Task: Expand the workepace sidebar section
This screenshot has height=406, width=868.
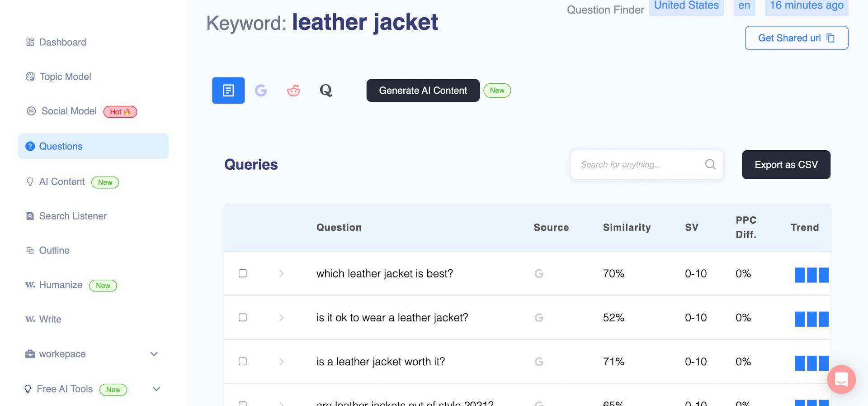Action: point(154,354)
